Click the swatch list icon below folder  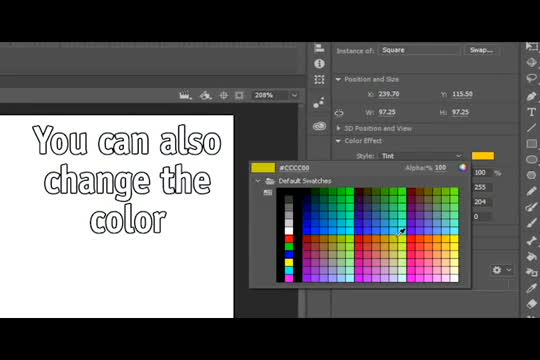[268, 193]
